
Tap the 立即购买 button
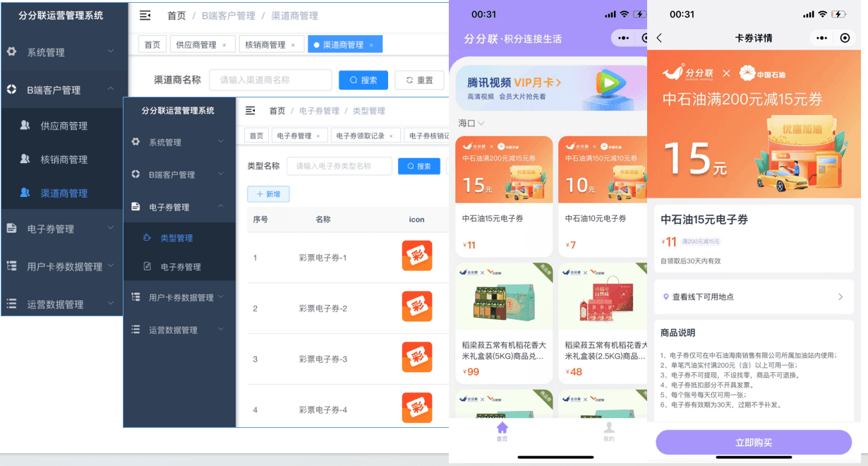[x=754, y=443]
